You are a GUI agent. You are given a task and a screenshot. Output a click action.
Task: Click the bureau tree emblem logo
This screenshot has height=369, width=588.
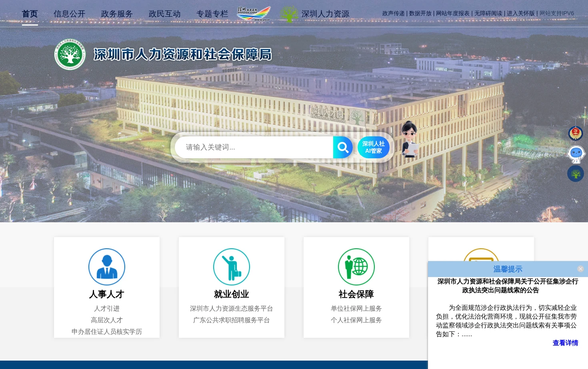click(x=70, y=54)
